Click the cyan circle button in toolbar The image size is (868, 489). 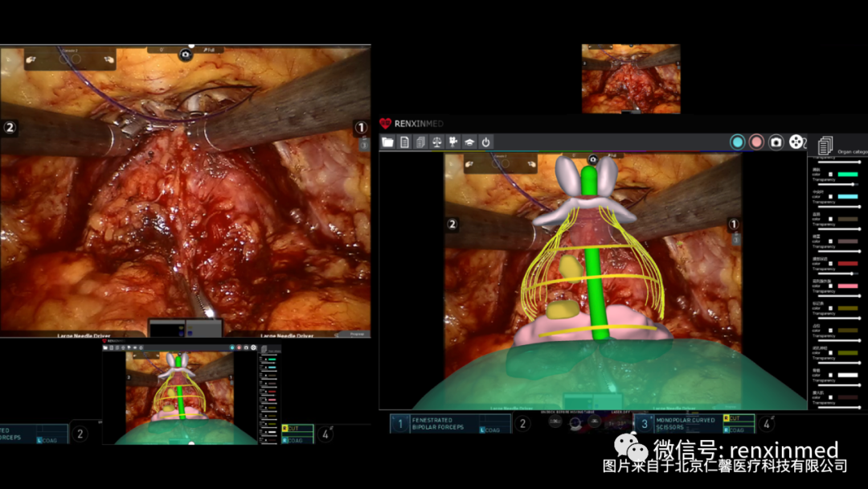737,142
